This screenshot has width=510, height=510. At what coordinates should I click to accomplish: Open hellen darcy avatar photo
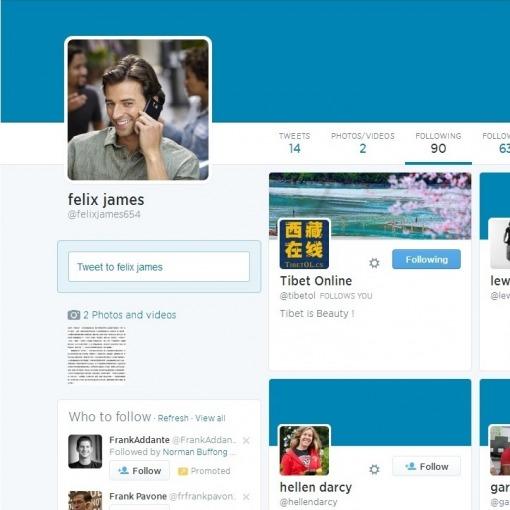(x=304, y=450)
